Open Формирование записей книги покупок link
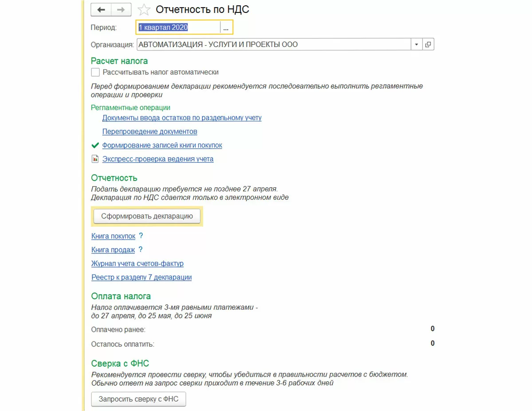This screenshot has width=532, height=411. [162, 145]
